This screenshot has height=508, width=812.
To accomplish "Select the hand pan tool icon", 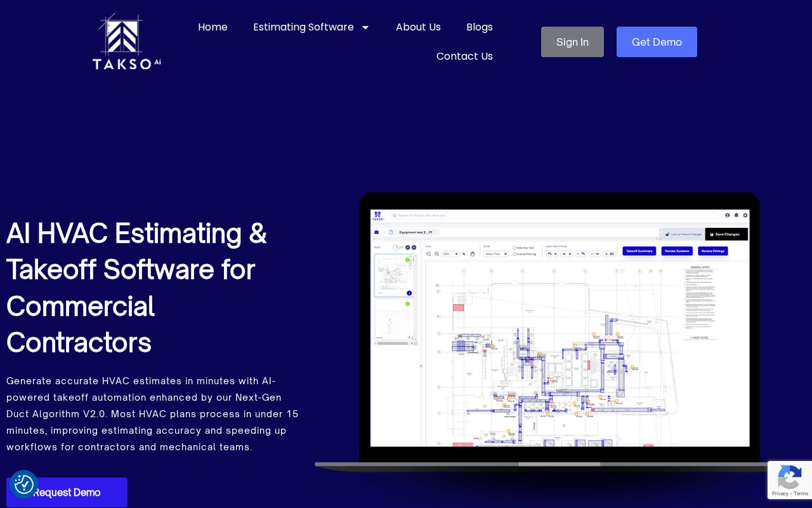I will pyautogui.click(x=473, y=253).
